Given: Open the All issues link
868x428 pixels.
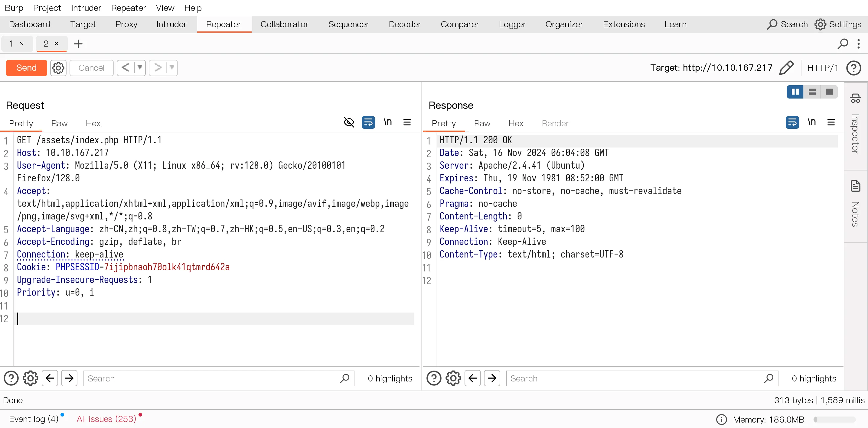Looking at the screenshot, I should pos(106,419).
